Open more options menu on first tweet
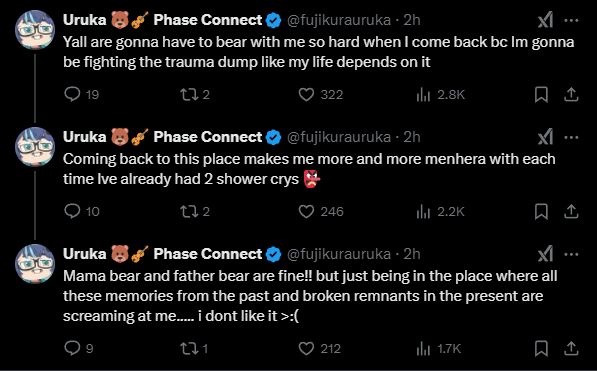The height and width of the screenshot is (371, 597). (571, 20)
